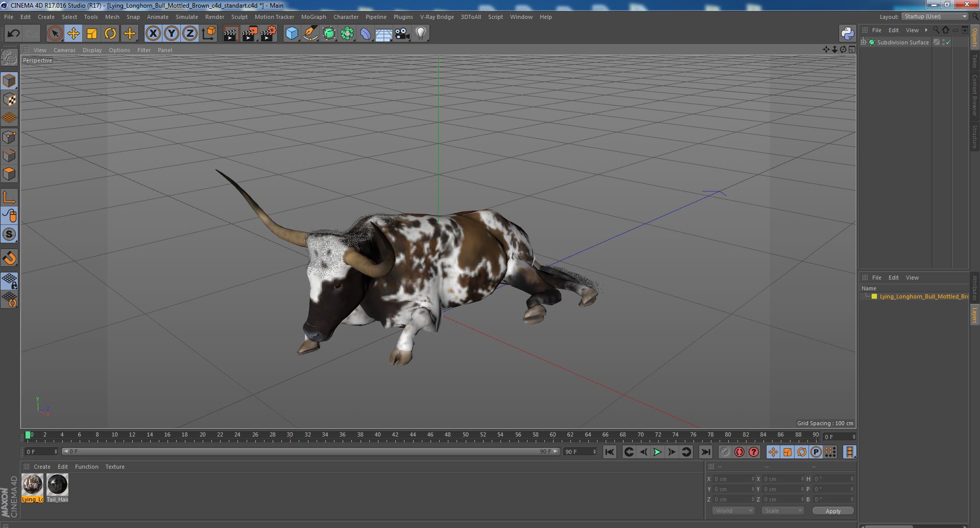The width and height of the screenshot is (980, 528).
Task: Switch the coordinate system icon
Action: 208,34
